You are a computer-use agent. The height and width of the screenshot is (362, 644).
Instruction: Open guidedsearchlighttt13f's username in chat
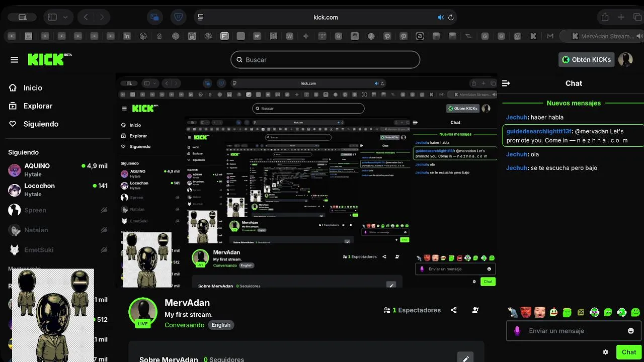click(x=539, y=131)
